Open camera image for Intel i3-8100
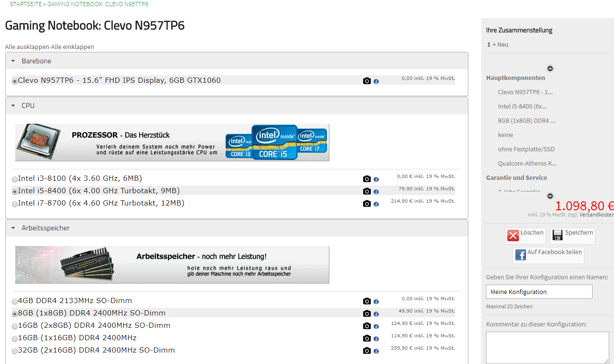This screenshot has width=614, height=364. (x=366, y=179)
